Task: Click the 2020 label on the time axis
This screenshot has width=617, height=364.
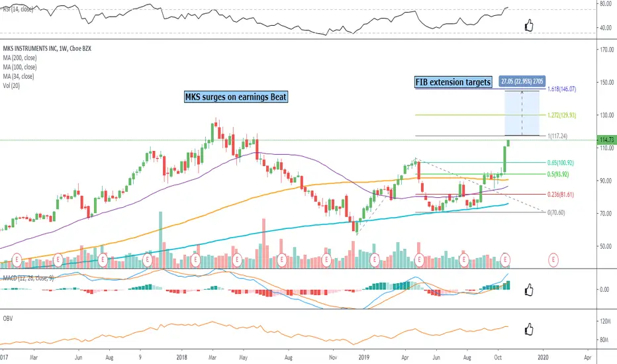Action: [543, 357]
